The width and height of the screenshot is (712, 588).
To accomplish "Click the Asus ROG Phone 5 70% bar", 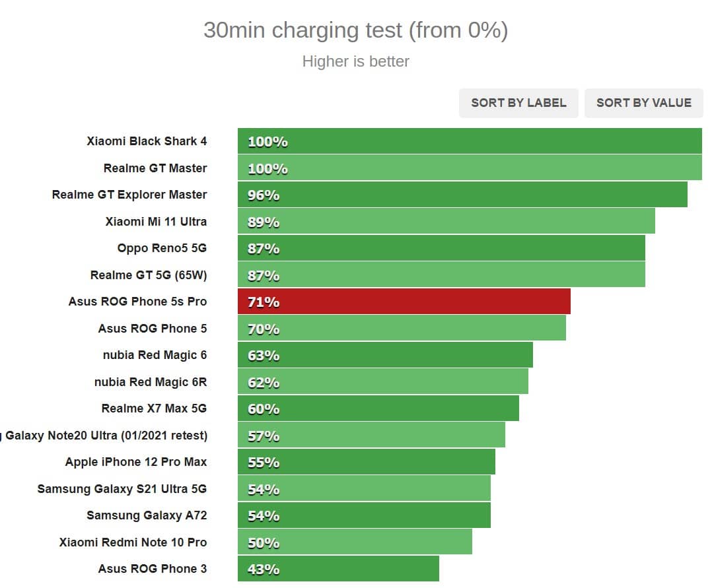I will [402, 329].
